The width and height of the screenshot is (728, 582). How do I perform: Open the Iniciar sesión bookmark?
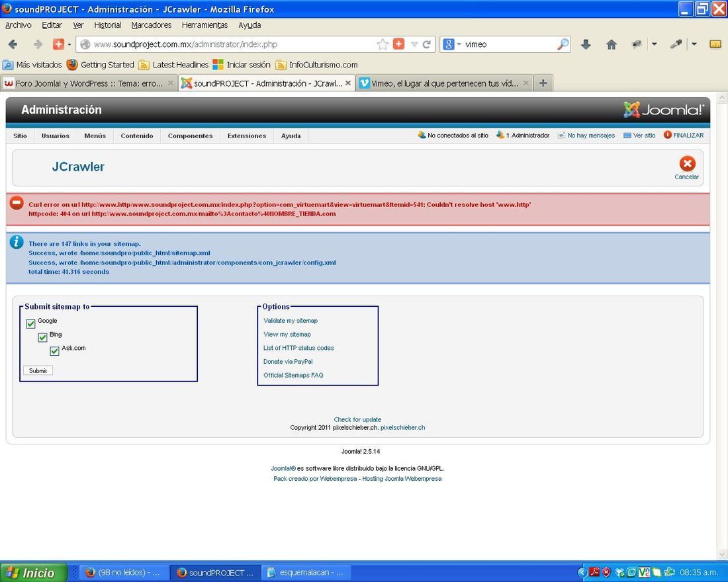242,65
